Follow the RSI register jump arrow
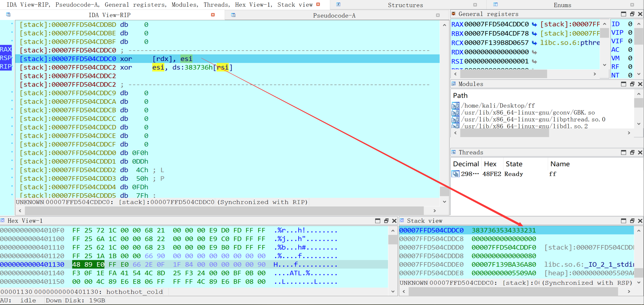The height and width of the screenshot is (305, 644). [x=534, y=61]
